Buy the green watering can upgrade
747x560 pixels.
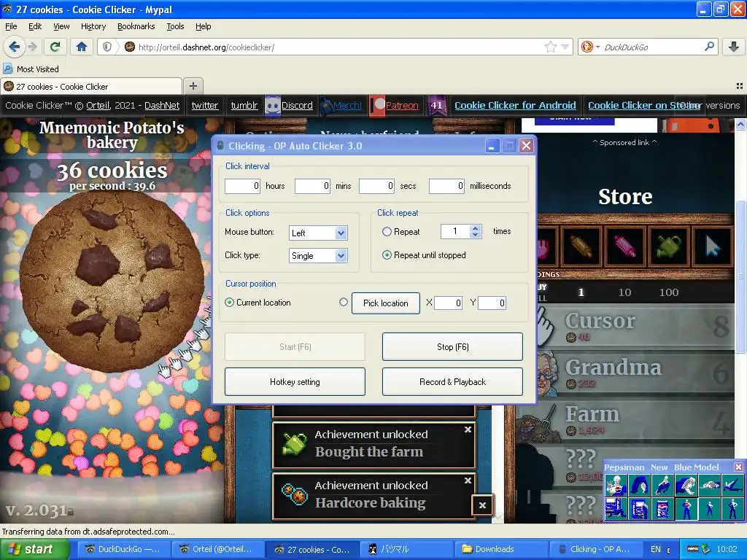pyautogui.click(x=668, y=246)
